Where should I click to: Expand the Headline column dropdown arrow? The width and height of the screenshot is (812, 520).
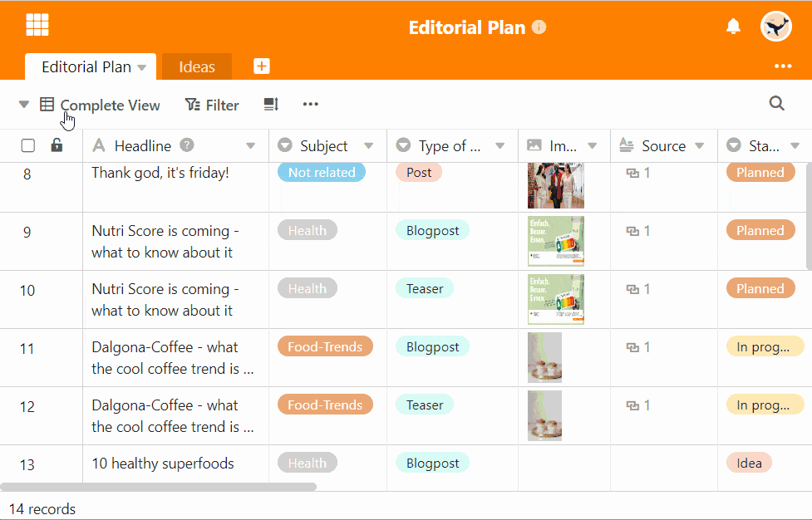click(251, 146)
